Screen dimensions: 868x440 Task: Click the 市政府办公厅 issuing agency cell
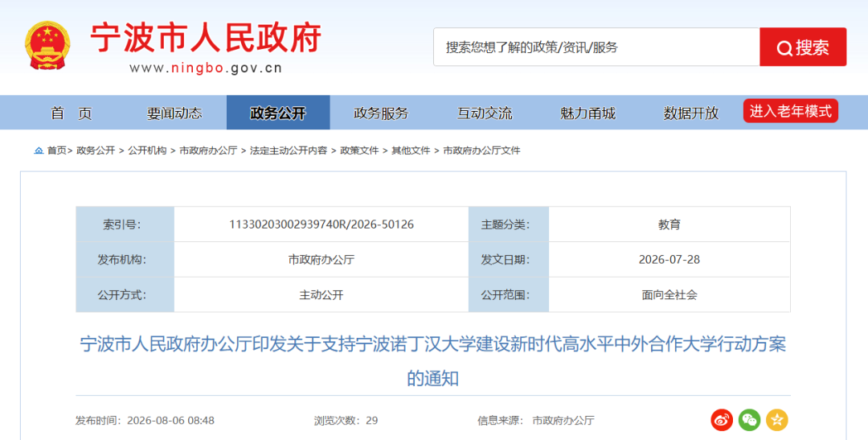pos(321,259)
